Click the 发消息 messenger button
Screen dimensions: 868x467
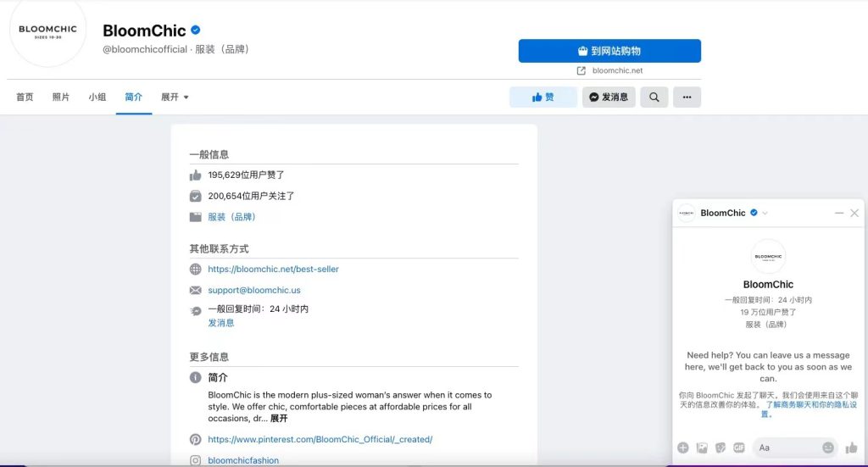(x=609, y=97)
